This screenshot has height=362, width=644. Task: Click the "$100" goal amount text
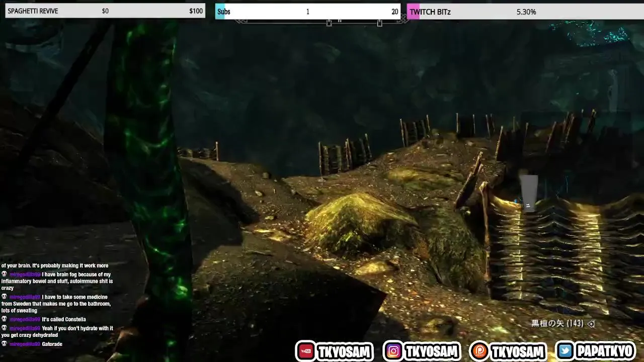pos(196,11)
